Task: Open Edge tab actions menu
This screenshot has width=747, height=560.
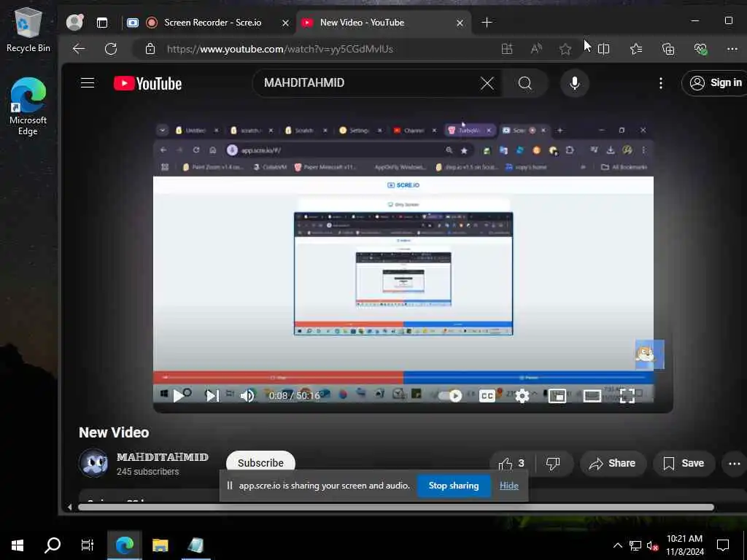Action: [x=102, y=23]
